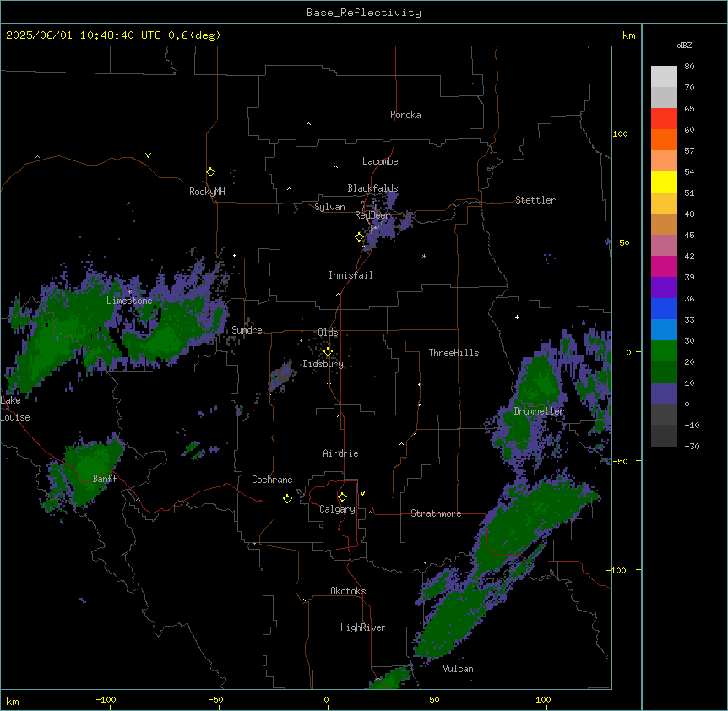Click the RedDeer city label
This screenshot has height=711, width=728.
[372, 215]
